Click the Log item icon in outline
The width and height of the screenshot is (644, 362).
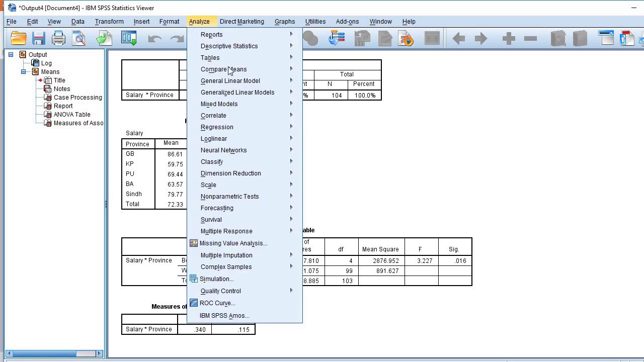click(x=35, y=63)
